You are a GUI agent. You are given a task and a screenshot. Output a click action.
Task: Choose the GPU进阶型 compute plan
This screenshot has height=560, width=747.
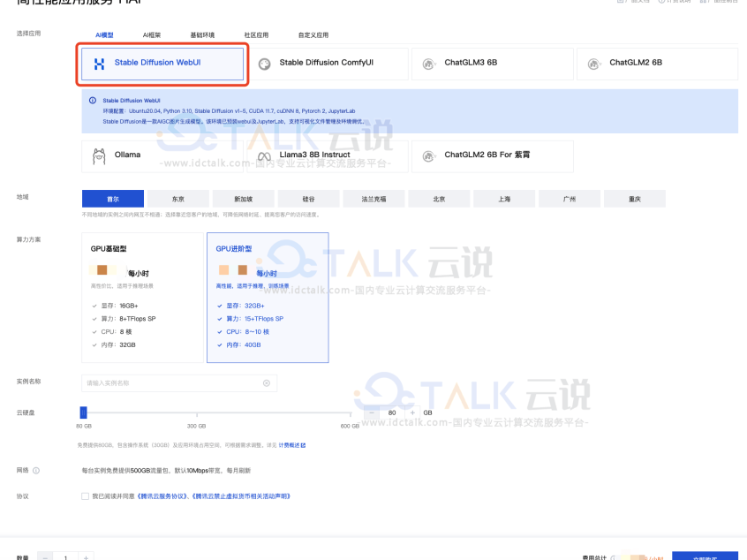[x=268, y=298]
